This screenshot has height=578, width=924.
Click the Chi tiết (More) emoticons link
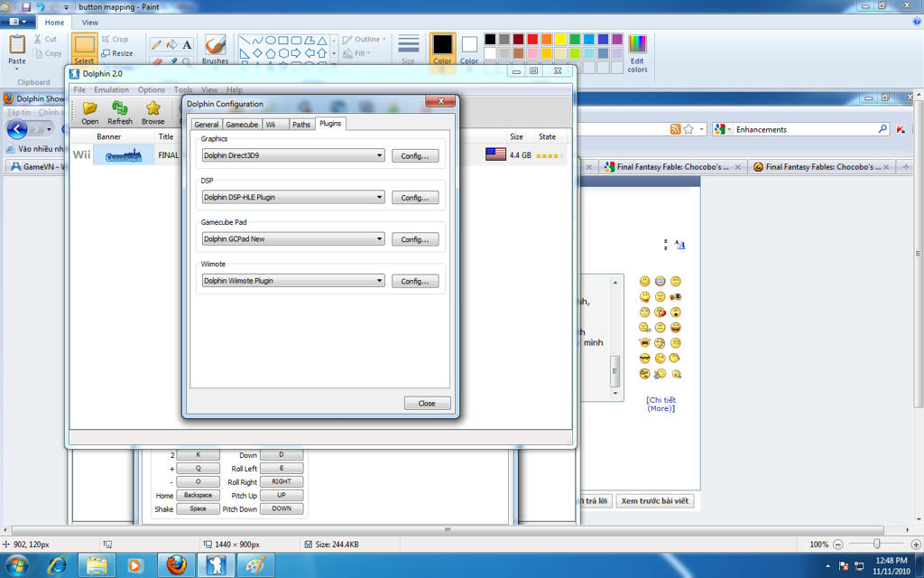(661, 404)
